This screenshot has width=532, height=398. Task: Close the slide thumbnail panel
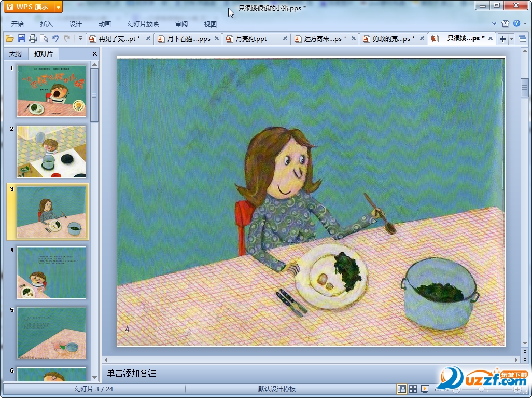95,53
